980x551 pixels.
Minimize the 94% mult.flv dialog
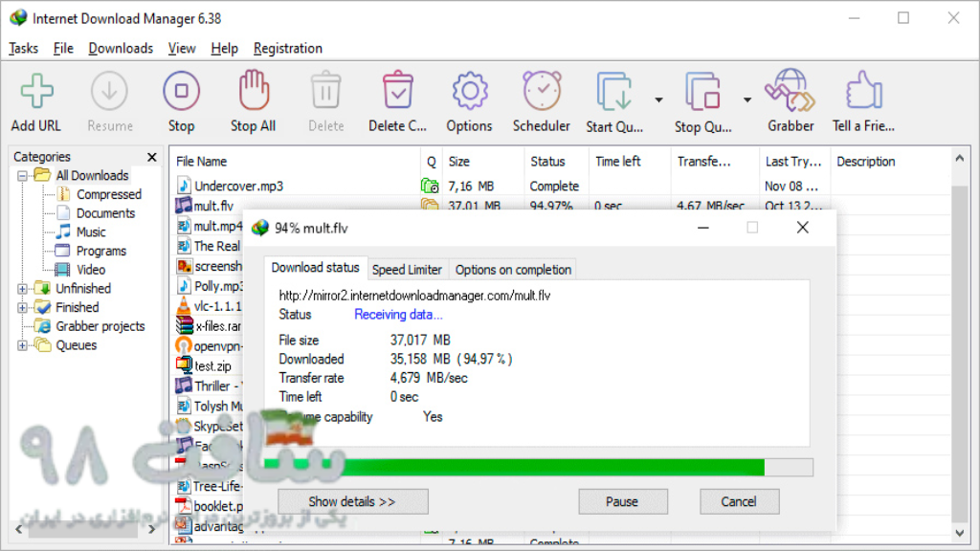click(703, 228)
